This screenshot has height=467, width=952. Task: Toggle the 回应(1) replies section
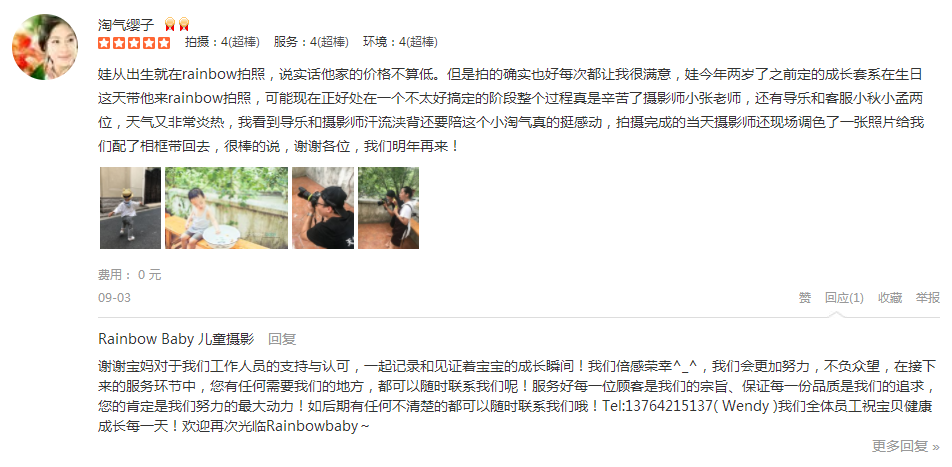844,298
